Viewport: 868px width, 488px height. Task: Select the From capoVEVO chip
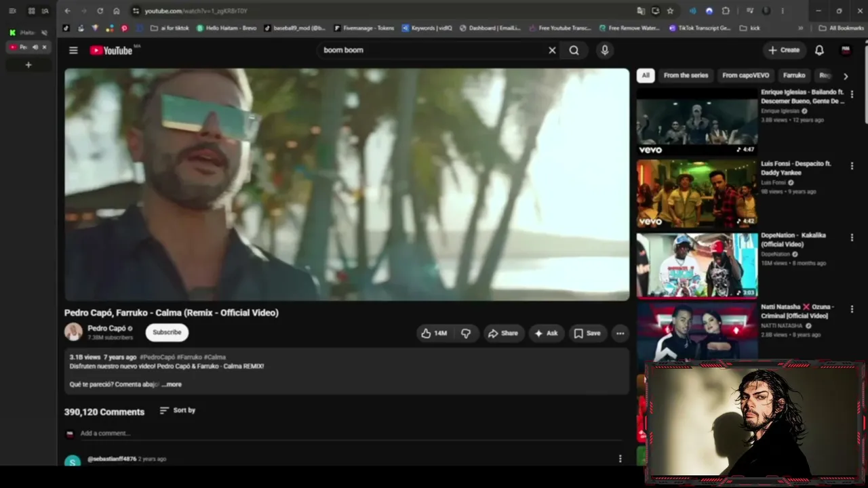(745, 76)
